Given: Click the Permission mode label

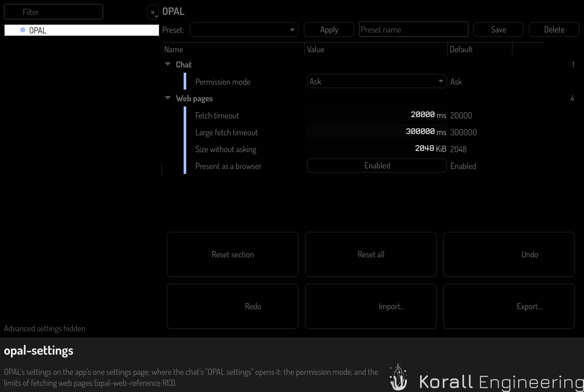Looking at the screenshot, I should click(x=223, y=82).
